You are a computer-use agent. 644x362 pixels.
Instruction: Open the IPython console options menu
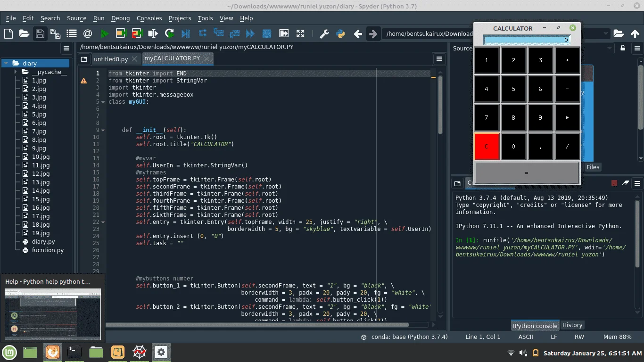pyautogui.click(x=637, y=183)
